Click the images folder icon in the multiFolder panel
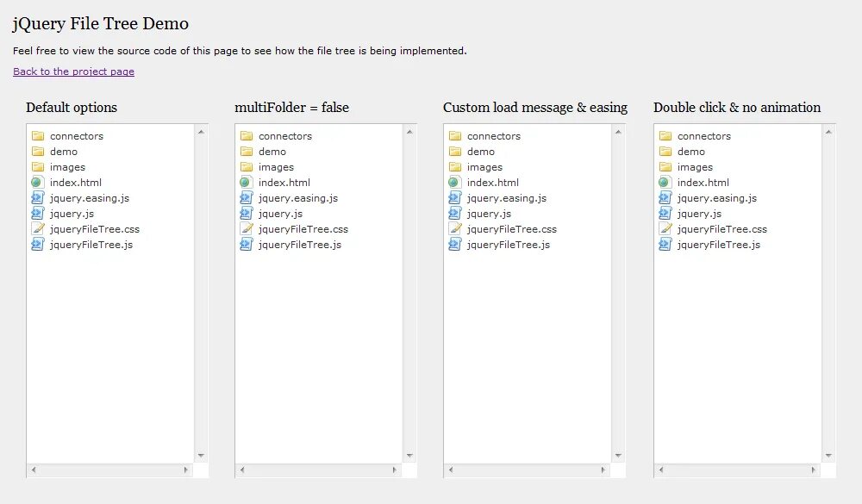The width and height of the screenshot is (862, 504). [x=246, y=167]
